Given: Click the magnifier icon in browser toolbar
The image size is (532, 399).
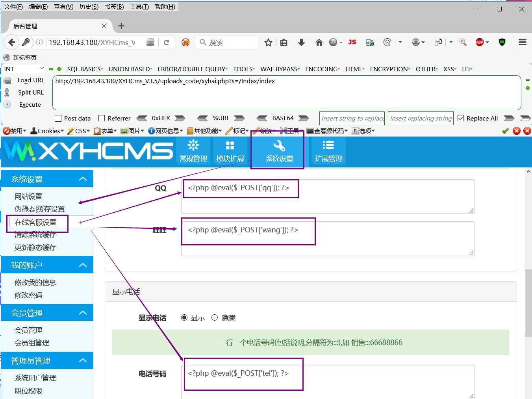Looking at the screenshot, I should [463, 42].
